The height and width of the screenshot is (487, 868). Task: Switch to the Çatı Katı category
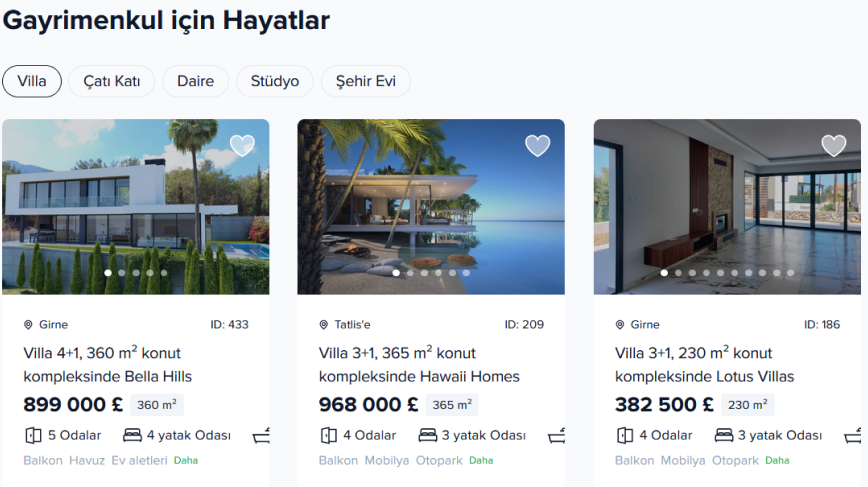[112, 81]
